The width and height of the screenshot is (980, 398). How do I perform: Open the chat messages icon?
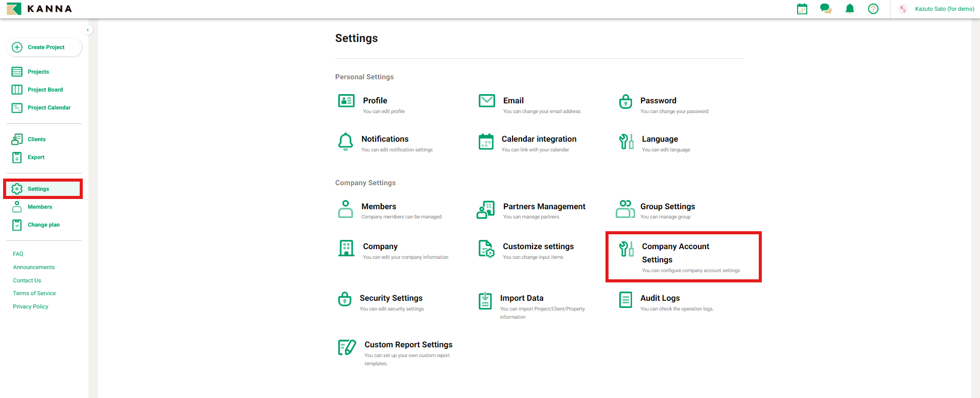coord(825,9)
